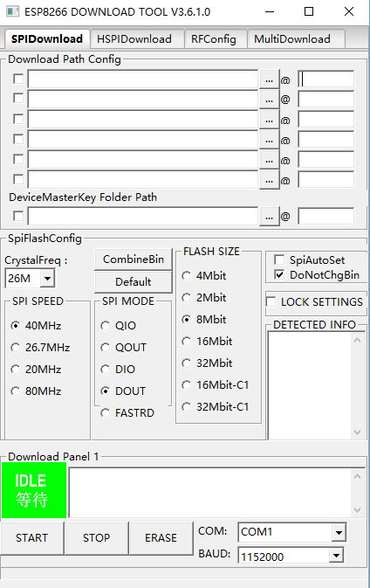Tick the second download path checkbox

pyautogui.click(x=18, y=98)
